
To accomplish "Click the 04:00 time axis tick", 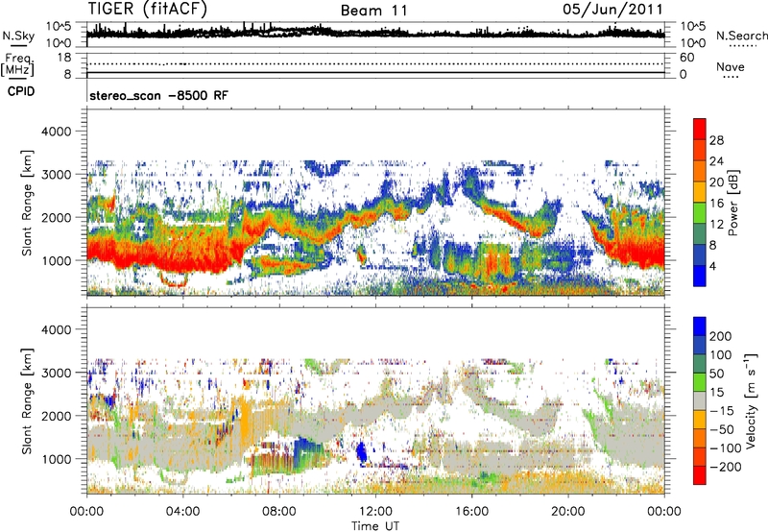I will pos(182,512).
